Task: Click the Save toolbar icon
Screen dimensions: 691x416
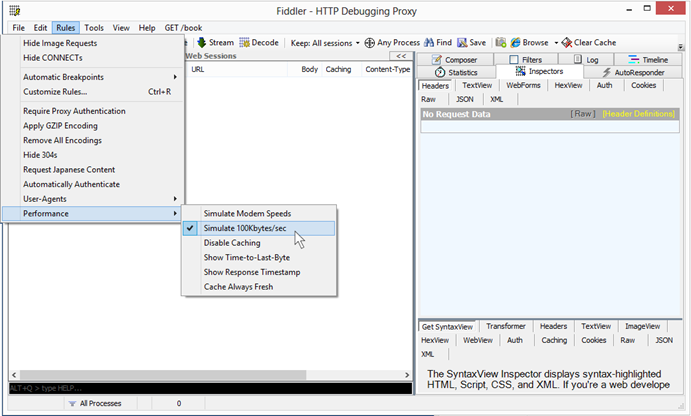Action: 462,43
